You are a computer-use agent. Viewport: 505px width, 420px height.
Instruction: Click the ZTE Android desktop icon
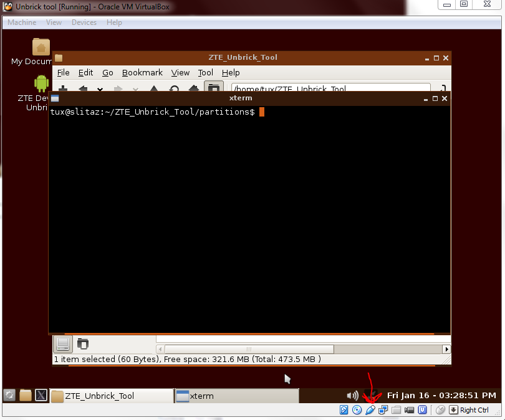(41, 84)
